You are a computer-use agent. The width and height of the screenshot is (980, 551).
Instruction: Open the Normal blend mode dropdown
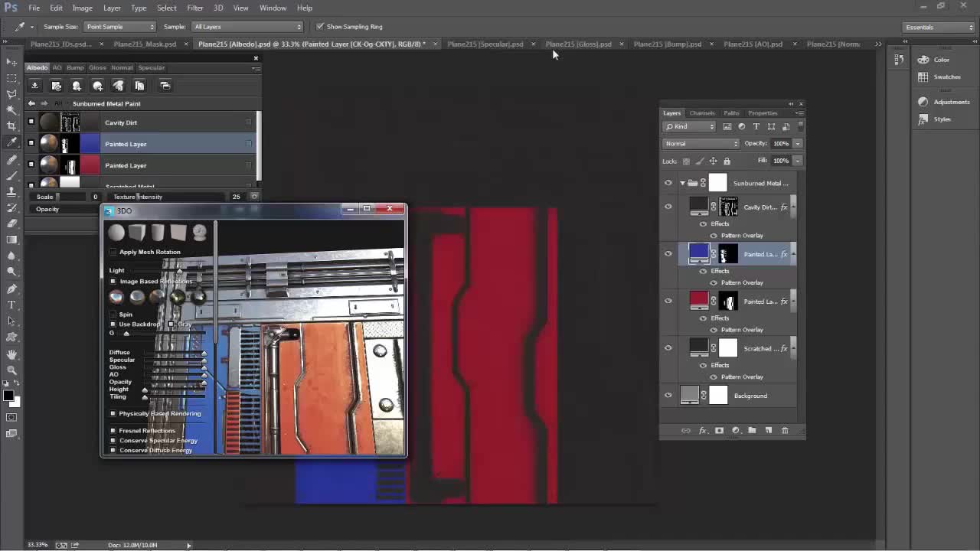click(x=701, y=144)
